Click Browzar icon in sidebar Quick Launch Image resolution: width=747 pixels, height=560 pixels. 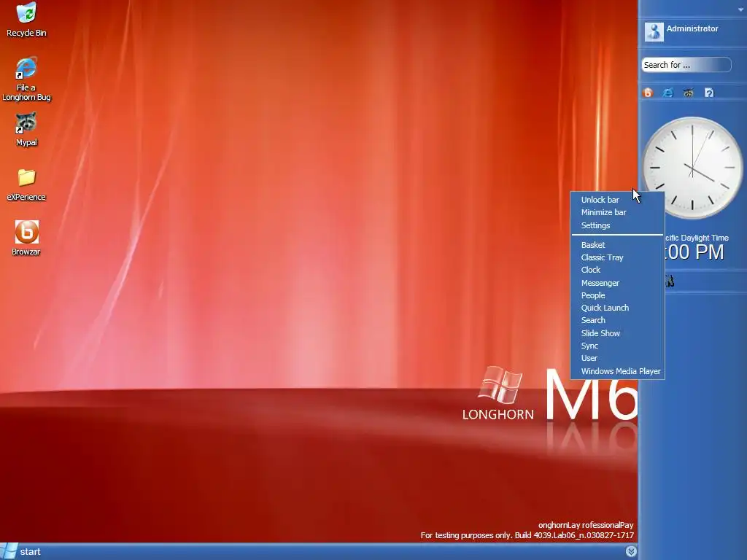648,93
